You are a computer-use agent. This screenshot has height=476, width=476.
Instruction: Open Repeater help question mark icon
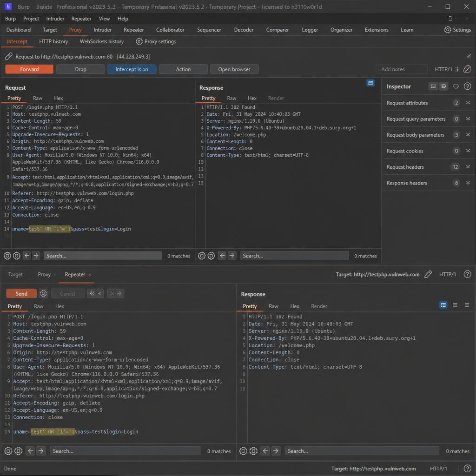click(468, 274)
